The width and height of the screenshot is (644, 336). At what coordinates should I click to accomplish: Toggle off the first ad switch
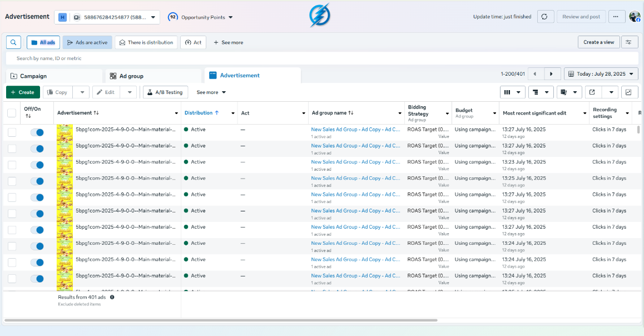[37, 132]
